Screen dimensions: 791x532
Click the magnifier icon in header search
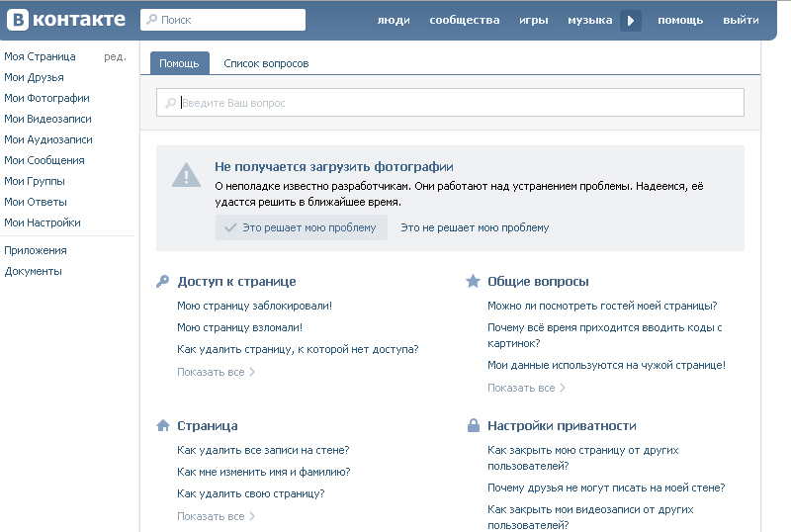click(150, 20)
